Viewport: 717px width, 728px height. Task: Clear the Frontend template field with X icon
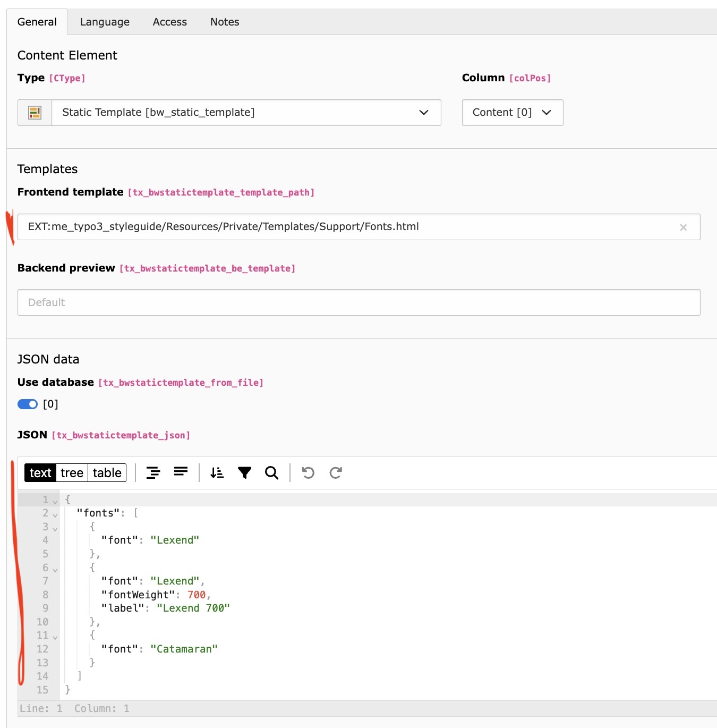[x=683, y=227]
